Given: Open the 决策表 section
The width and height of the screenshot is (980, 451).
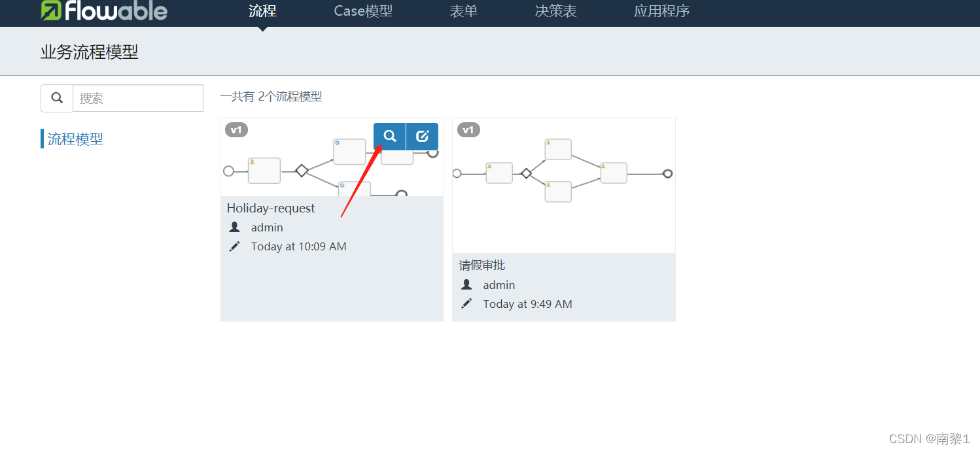Looking at the screenshot, I should point(555,11).
